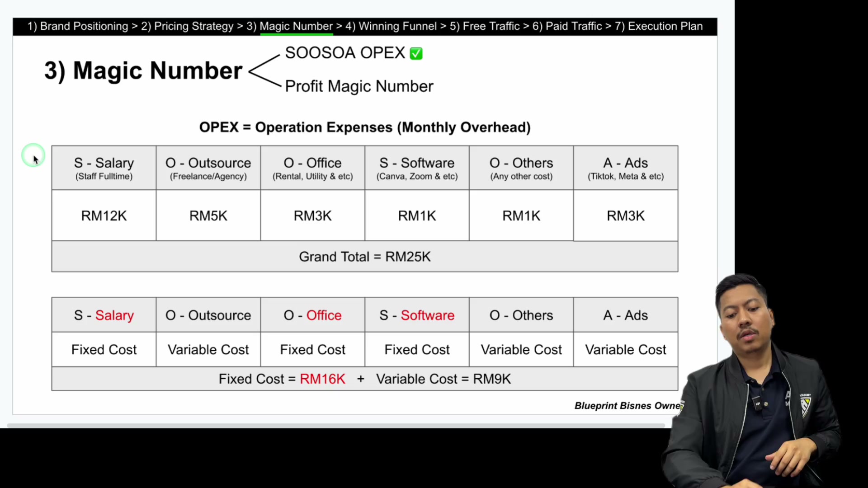Open the '4) Winning Funnel' breadcrumb step
Screen dimensions: 868x488
pos(391,26)
